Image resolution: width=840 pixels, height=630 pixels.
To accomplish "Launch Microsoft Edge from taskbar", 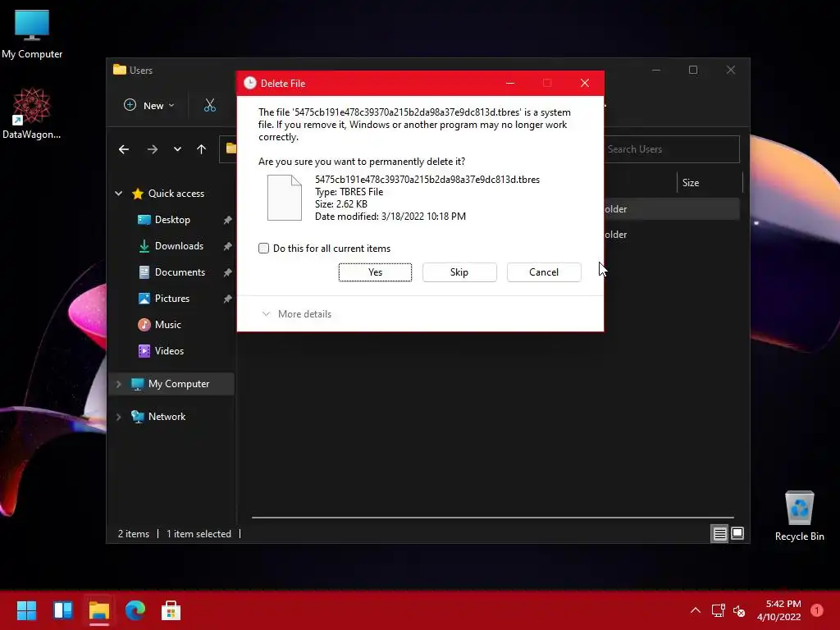I will 135,610.
